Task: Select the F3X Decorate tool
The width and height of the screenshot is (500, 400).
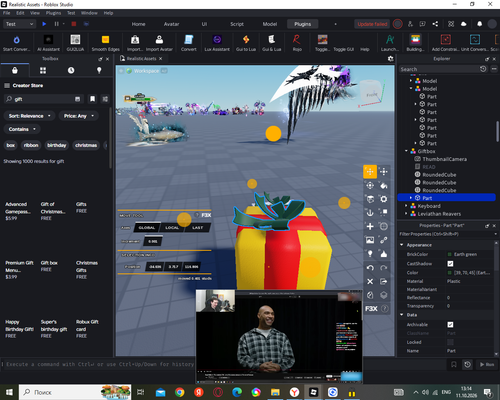Action: [384, 254]
